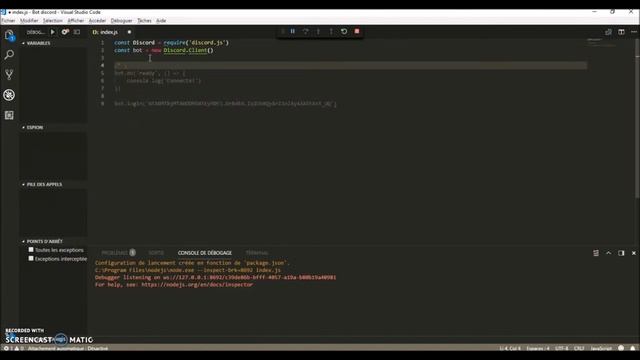Open editor more actions ellipsis
Screen dimensions: 640x360
(x=634, y=32)
